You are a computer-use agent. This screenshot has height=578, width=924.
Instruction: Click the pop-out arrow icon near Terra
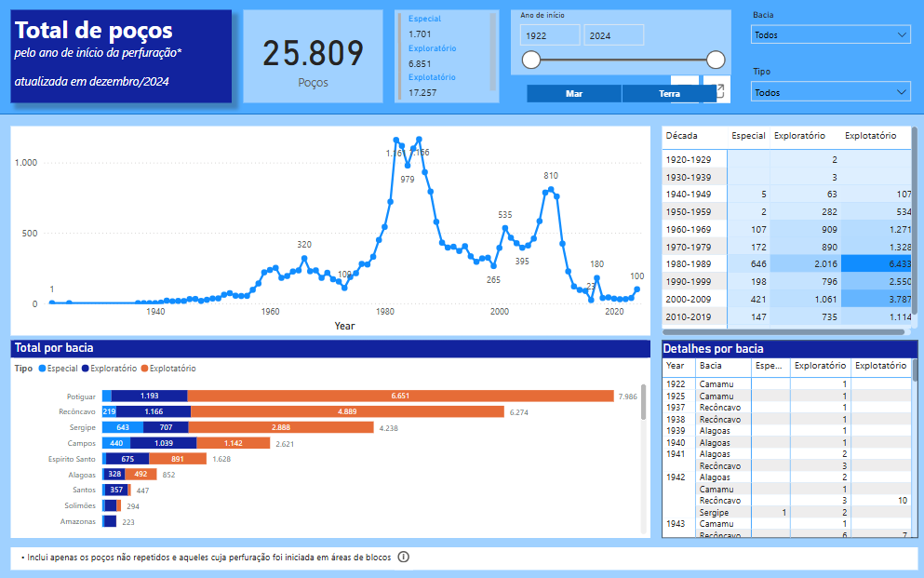point(716,91)
